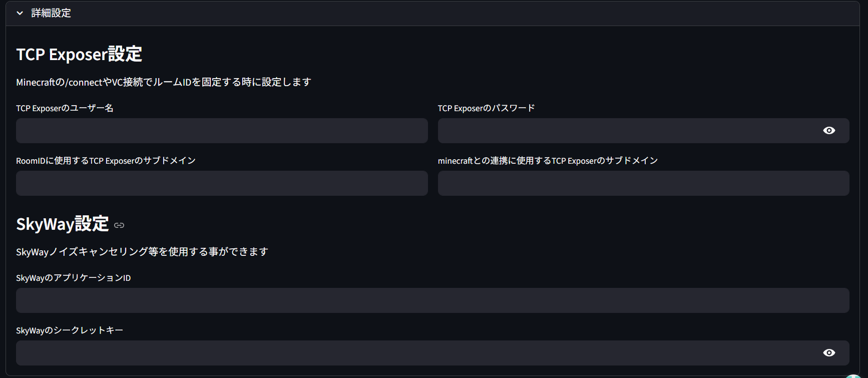Click the TCP Exposer設定 heading
Image resolution: width=868 pixels, height=378 pixels.
tap(79, 54)
